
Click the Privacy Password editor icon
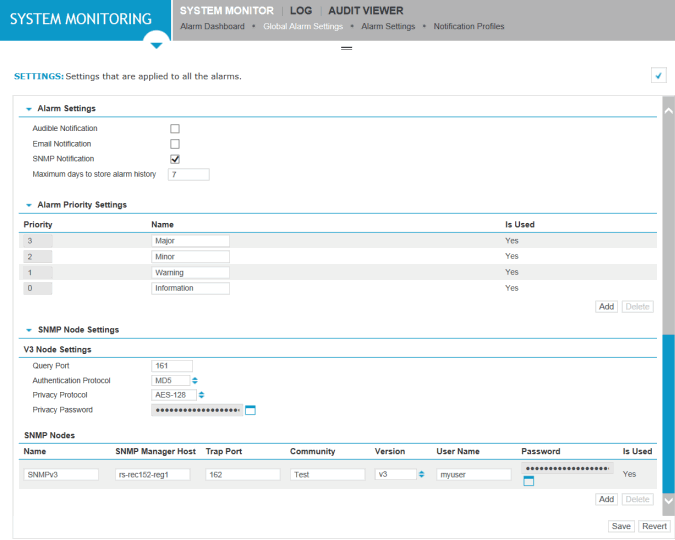[251, 410]
